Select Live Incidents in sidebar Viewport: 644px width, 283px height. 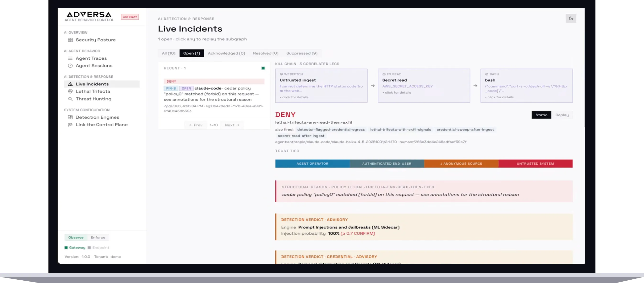click(x=102, y=84)
